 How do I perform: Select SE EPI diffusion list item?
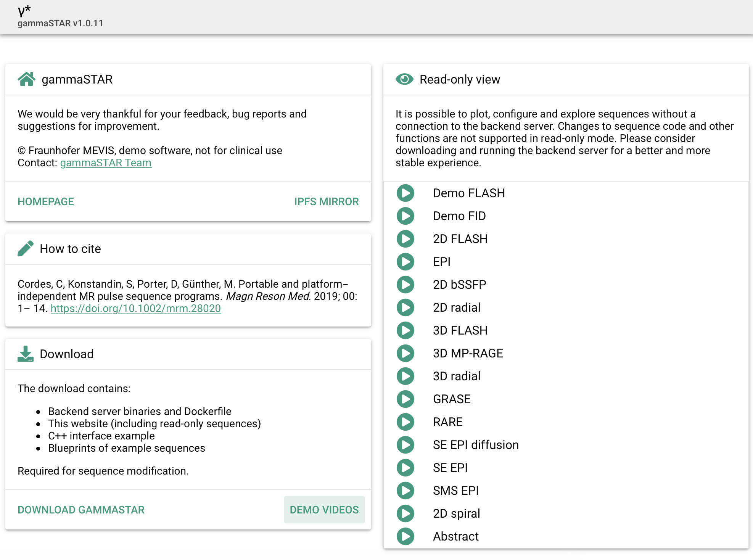(x=476, y=445)
